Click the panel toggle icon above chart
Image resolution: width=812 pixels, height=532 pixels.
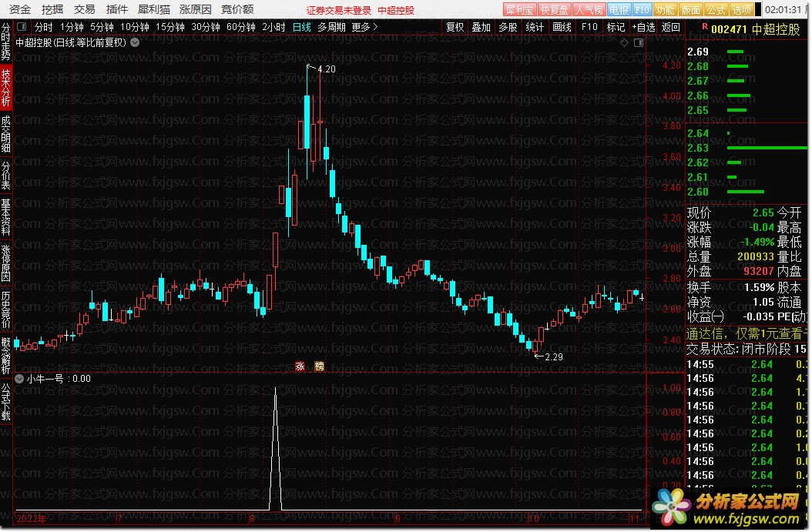point(639,42)
